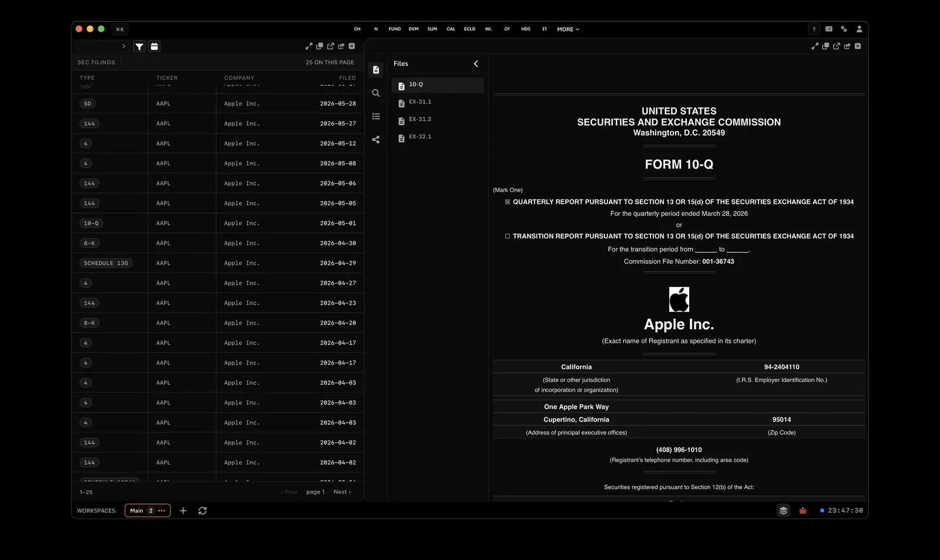Viewport: 940px width, 560px height.
Task: Click the TICKER column header
Action: pos(167,78)
